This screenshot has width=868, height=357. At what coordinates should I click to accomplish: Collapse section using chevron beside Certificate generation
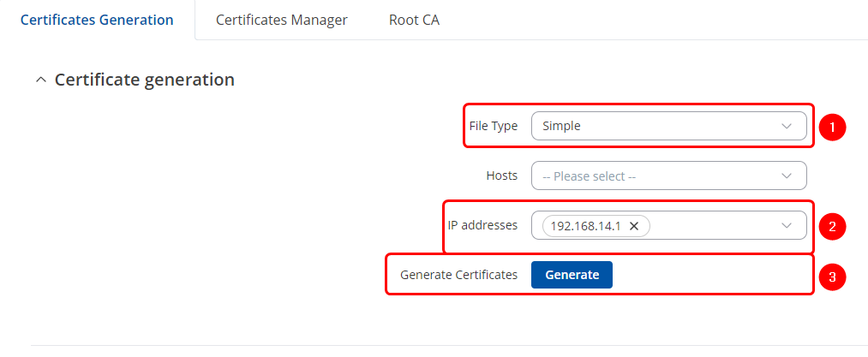point(39,80)
